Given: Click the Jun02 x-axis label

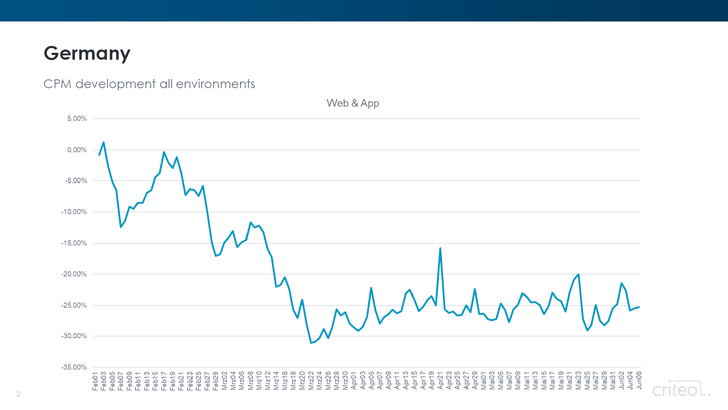Looking at the screenshot, I should tap(622, 381).
